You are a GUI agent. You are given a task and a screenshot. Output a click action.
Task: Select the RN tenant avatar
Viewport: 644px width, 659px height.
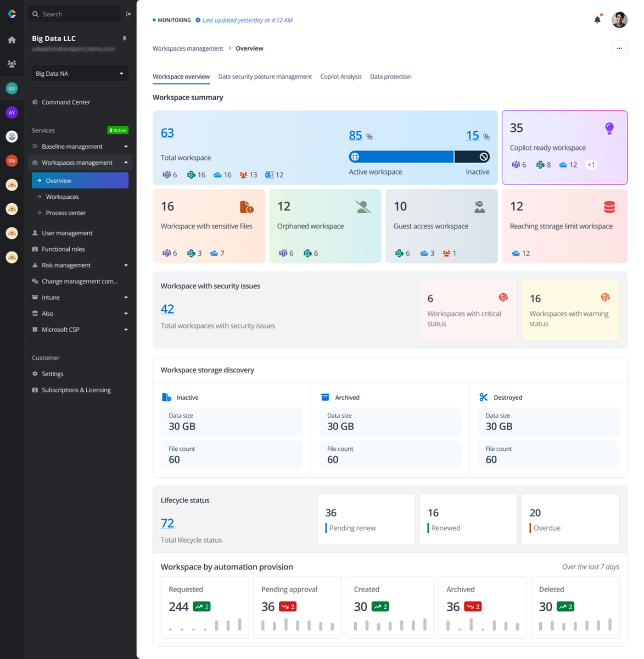[12, 161]
